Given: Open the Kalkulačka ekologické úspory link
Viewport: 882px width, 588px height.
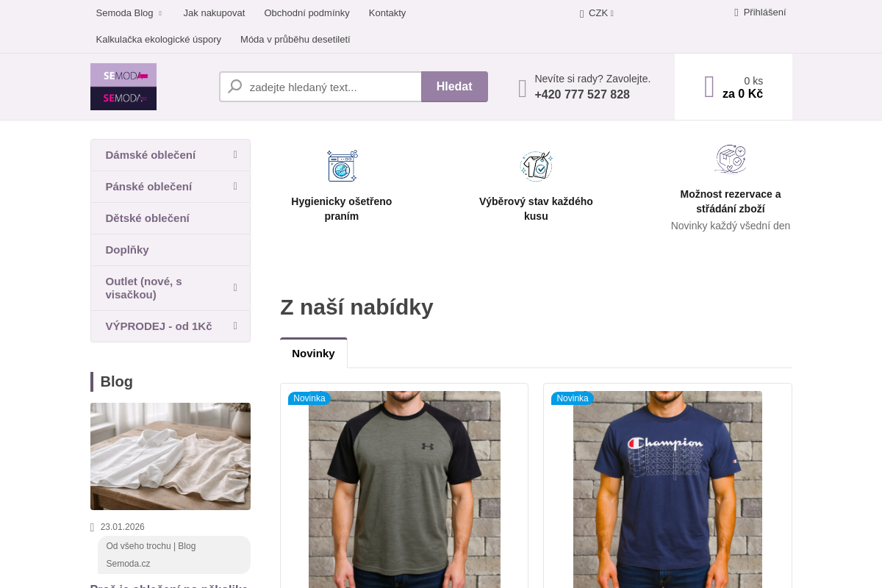Looking at the screenshot, I should coord(159,39).
